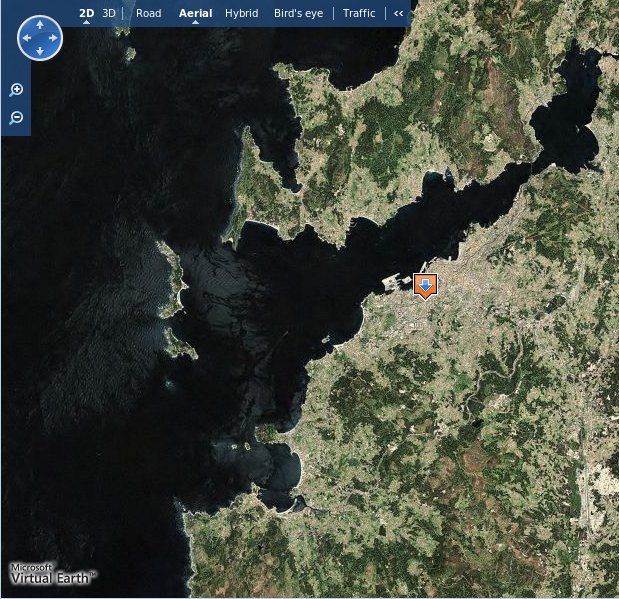Toggle the Traffic overlay
The image size is (619, 599).
pos(359,13)
